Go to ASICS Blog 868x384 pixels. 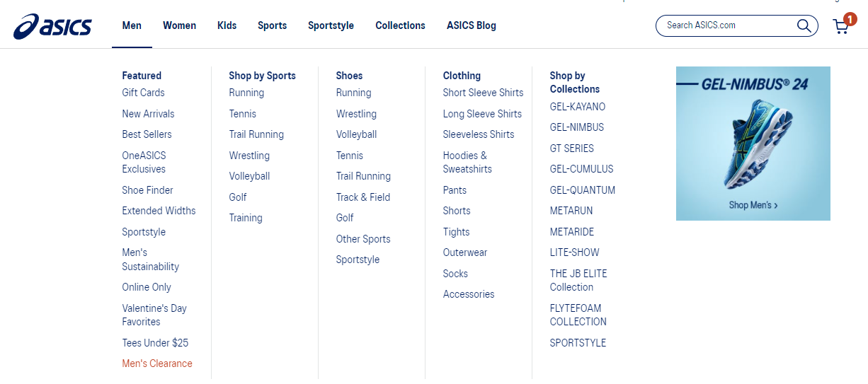coord(471,25)
